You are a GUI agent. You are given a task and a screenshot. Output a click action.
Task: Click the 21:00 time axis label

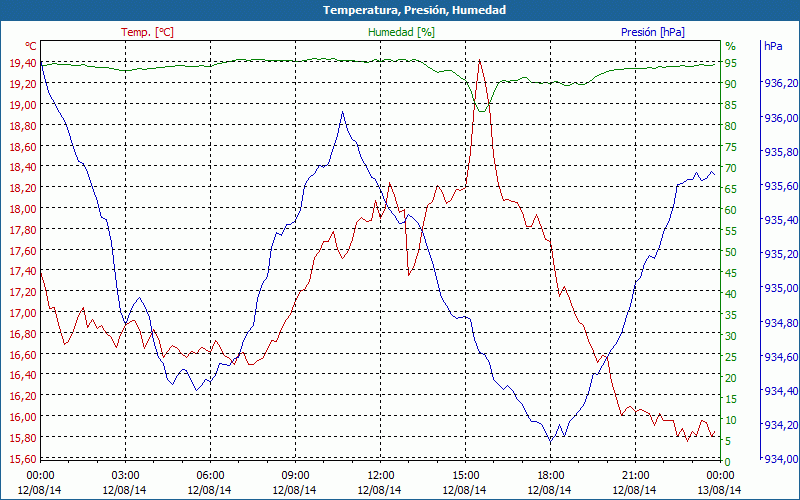(x=635, y=476)
